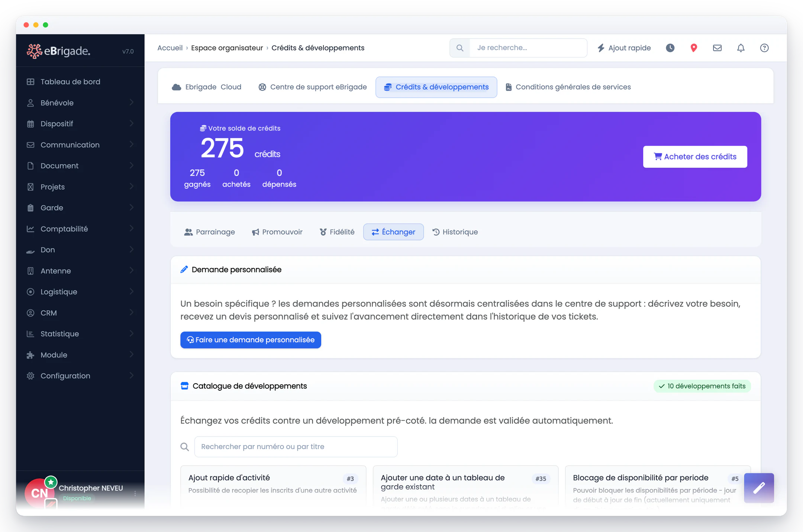803x532 pixels.
Task: Click the help question mark icon
Action: 764,48
